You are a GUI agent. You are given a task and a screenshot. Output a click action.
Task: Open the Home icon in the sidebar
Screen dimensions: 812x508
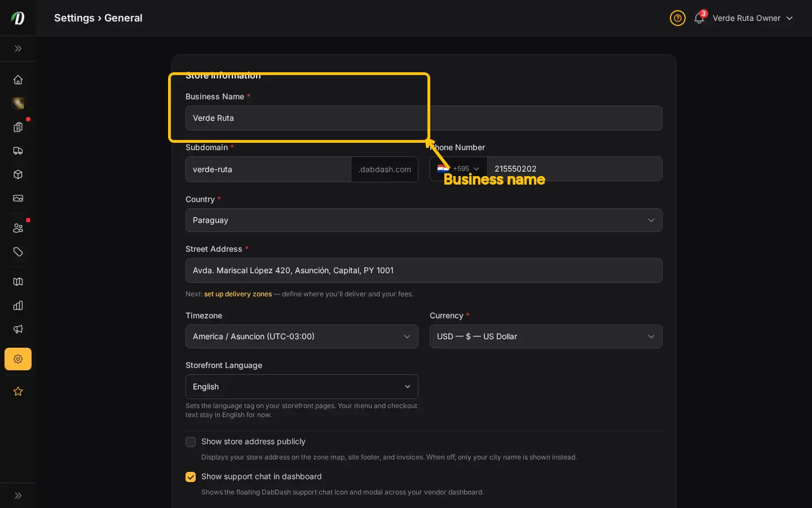pyautogui.click(x=18, y=80)
